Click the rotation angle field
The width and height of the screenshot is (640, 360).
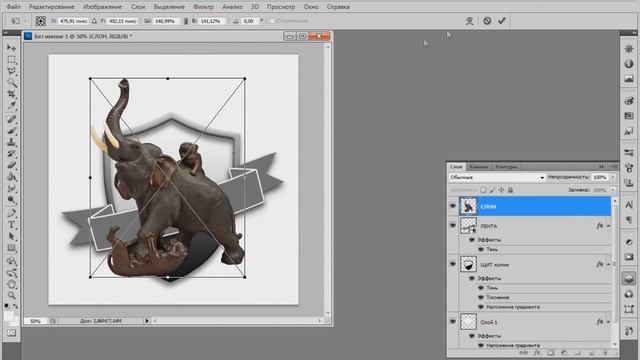250,21
